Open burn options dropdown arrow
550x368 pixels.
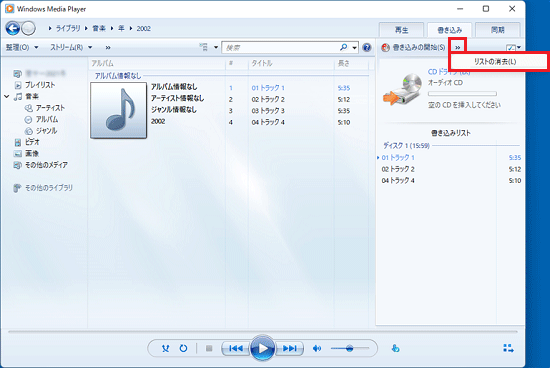[519, 47]
